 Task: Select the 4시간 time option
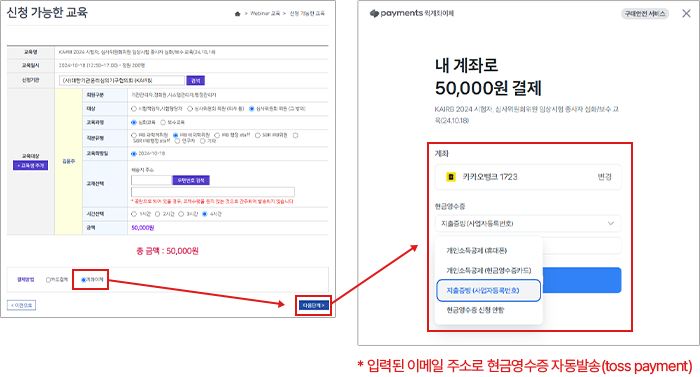[x=204, y=214]
